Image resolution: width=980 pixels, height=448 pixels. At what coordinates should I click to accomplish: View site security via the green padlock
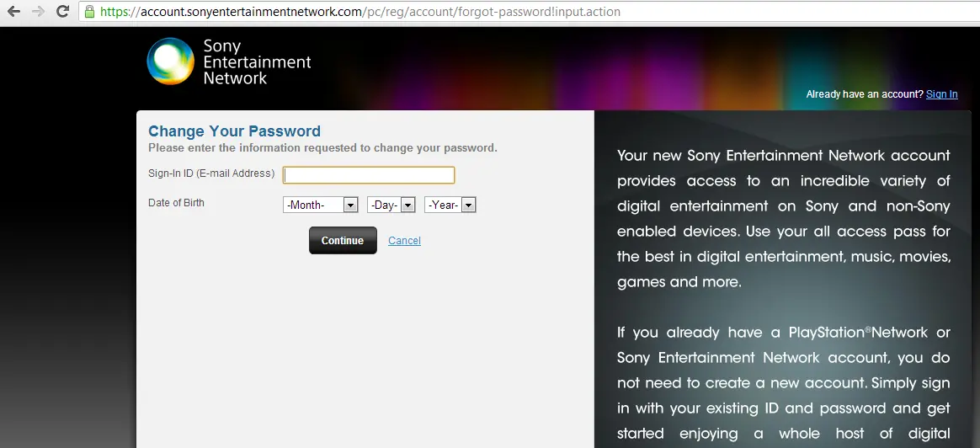coord(89,11)
